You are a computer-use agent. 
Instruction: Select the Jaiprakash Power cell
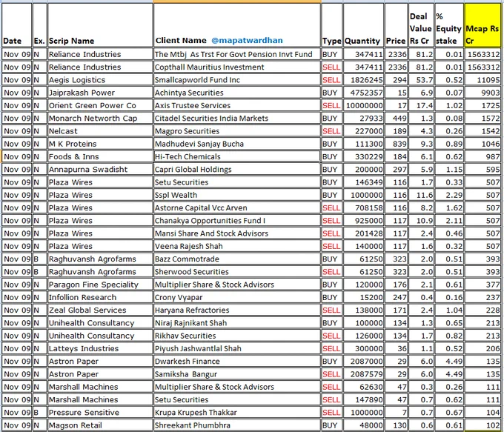(x=100, y=93)
